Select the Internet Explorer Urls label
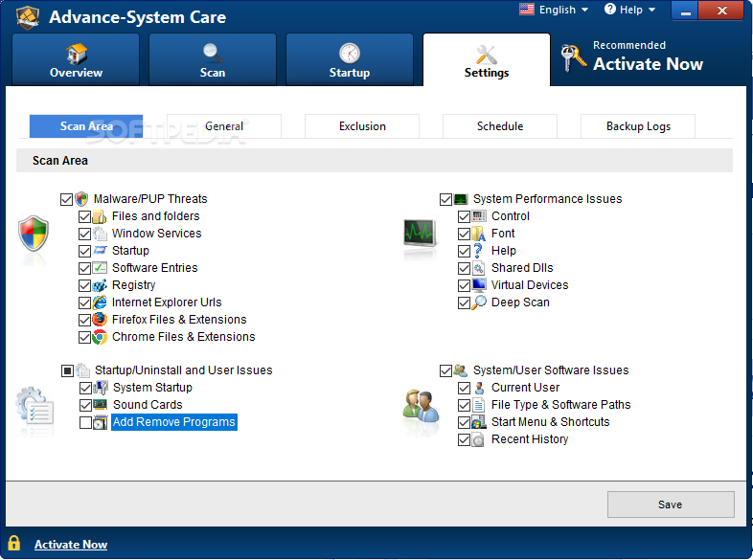Screen dimensions: 753x560 [x=167, y=302]
